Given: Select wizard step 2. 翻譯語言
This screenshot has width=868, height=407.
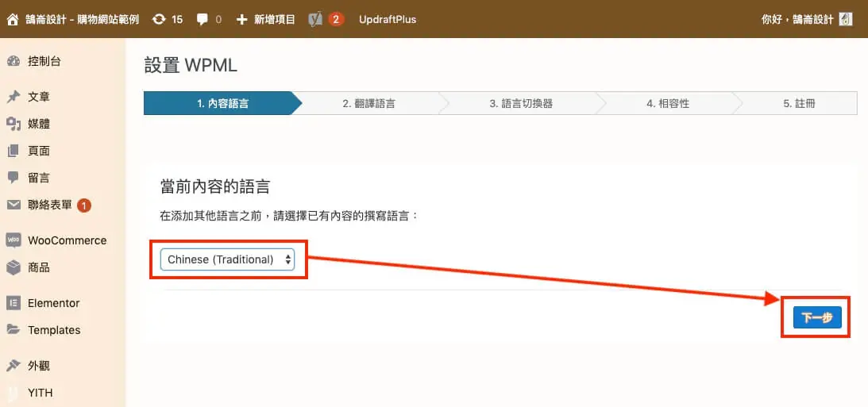Looking at the screenshot, I should click(368, 103).
